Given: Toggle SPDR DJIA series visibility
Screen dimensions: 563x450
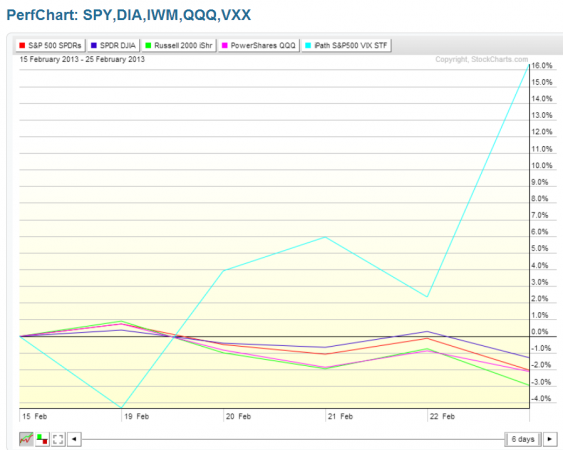Looking at the screenshot, I should [x=113, y=46].
